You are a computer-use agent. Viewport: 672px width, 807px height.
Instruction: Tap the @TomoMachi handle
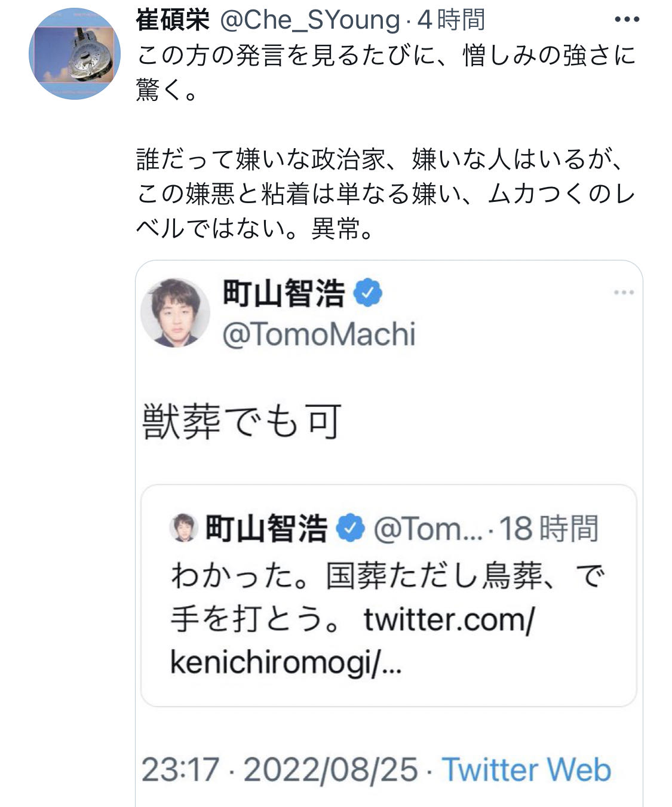point(318,334)
